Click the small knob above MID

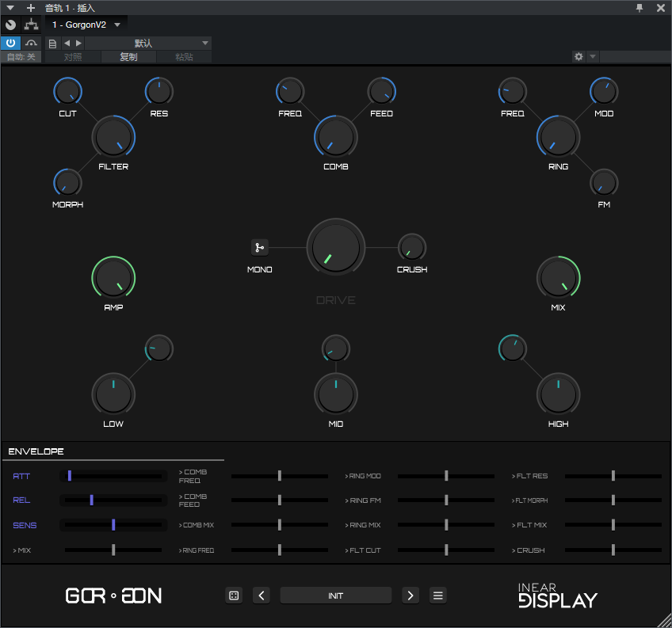point(336,348)
